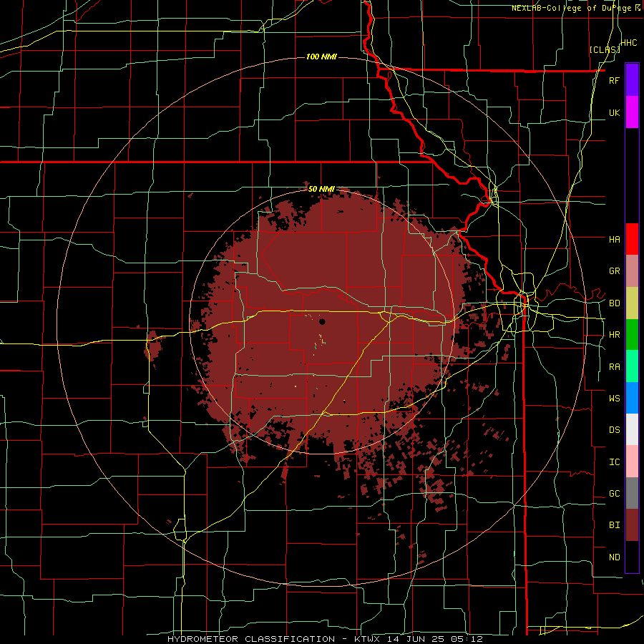Screen dimensions: 644x644
Task: Click the black radar site dot
Action: point(323,321)
